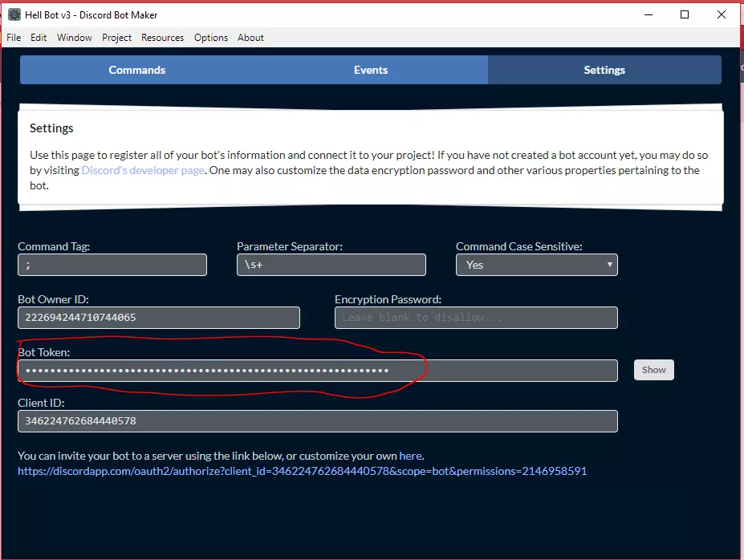Select the Settings tab
The height and width of the screenshot is (560, 744).
(604, 70)
